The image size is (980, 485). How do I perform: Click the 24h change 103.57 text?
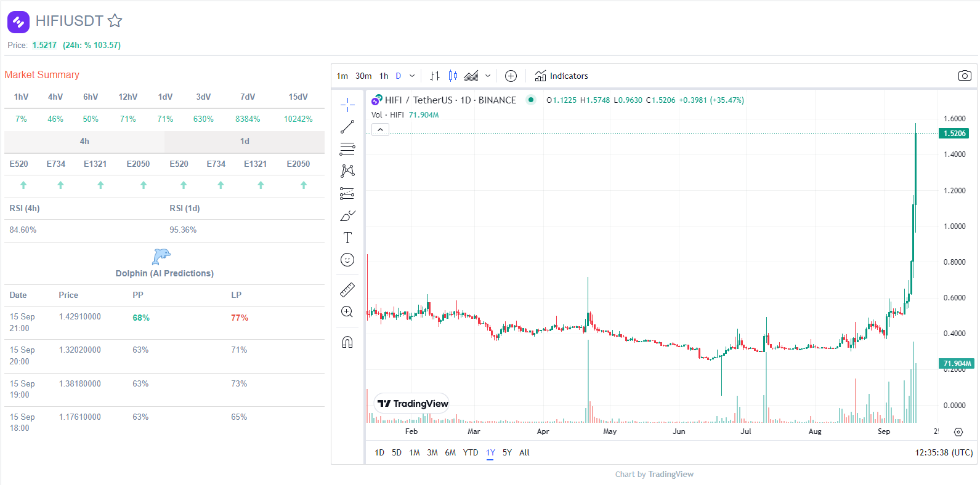point(92,45)
